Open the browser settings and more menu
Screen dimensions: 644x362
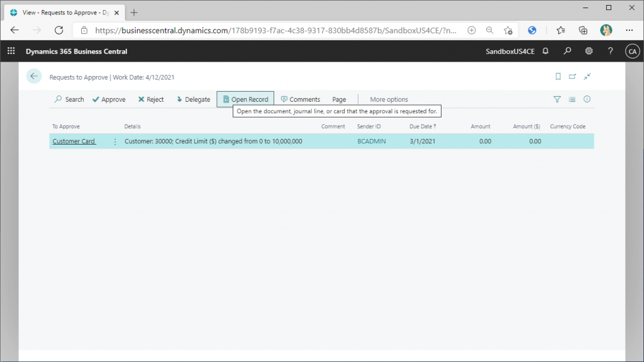(x=629, y=30)
